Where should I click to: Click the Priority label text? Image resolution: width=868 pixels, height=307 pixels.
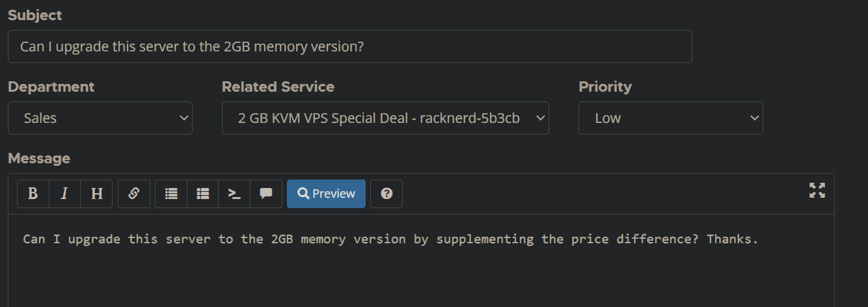pyautogui.click(x=605, y=87)
